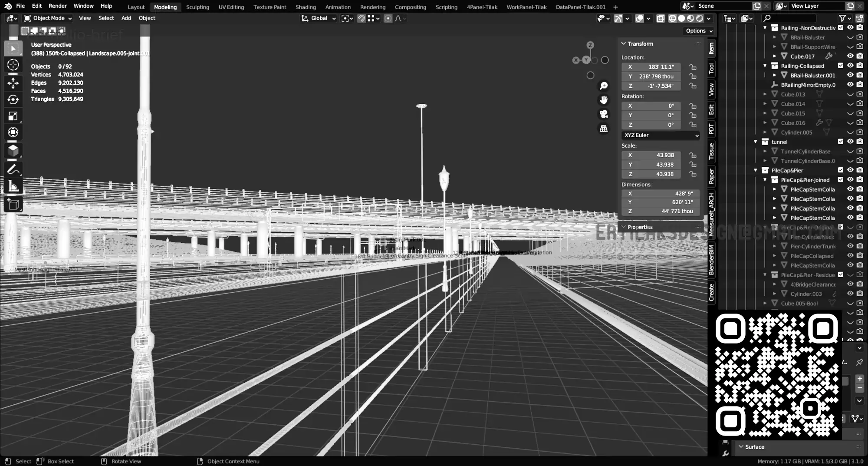Click the pan view hand icon

pos(604,100)
